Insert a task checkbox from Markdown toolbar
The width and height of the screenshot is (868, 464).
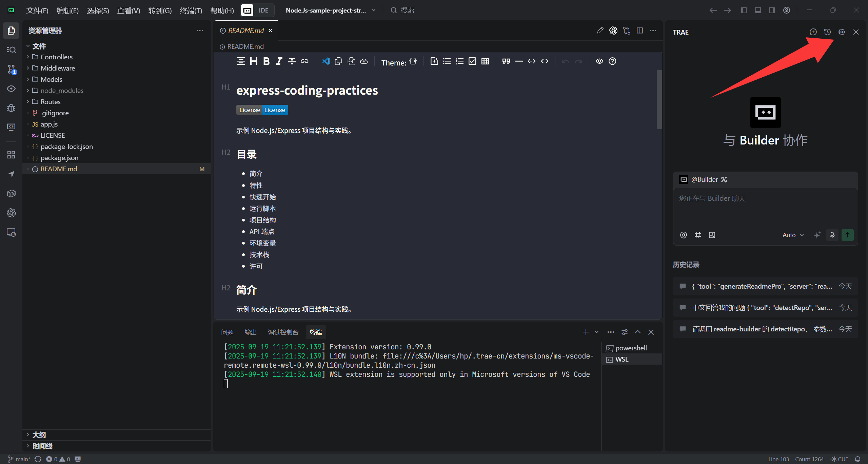click(472, 61)
